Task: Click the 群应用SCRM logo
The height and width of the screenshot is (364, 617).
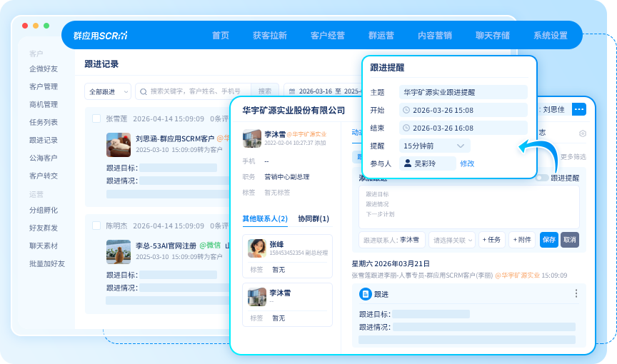Action: tap(101, 36)
